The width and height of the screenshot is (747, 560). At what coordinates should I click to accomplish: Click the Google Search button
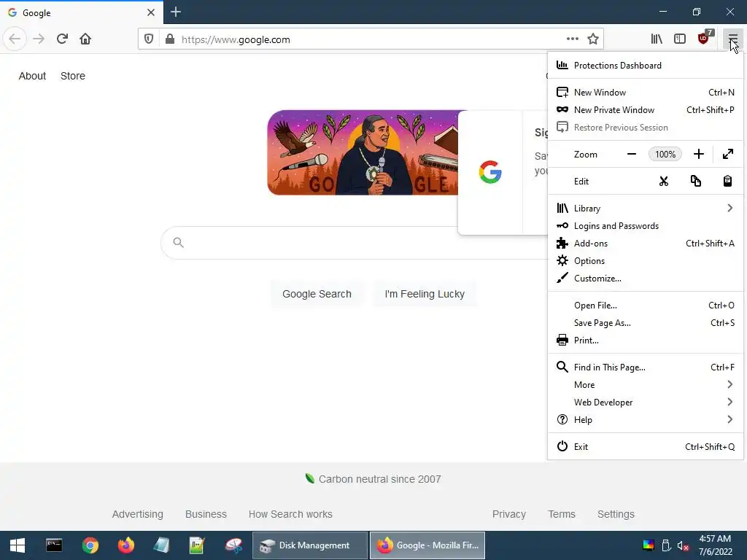pos(317,294)
